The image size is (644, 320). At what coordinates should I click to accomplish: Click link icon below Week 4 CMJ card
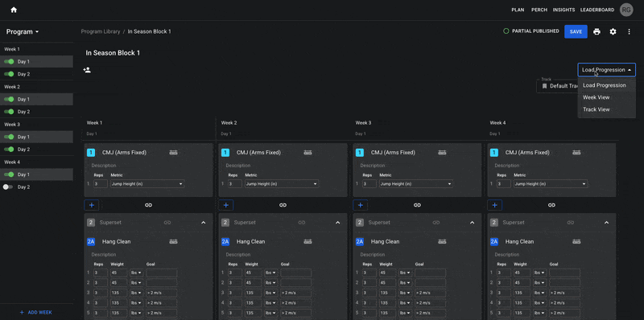click(551, 205)
